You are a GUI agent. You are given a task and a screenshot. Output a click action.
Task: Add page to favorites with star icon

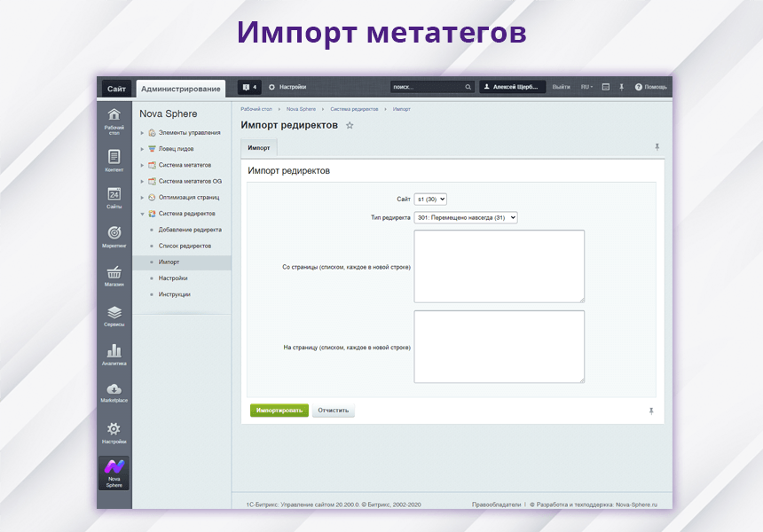(x=350, y=126)
